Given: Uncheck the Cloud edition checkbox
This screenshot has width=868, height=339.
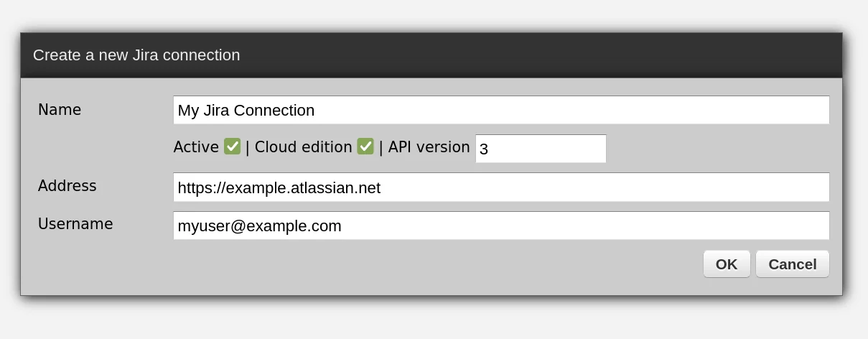Looking at the screenshot, I should [x=365, y=147].
